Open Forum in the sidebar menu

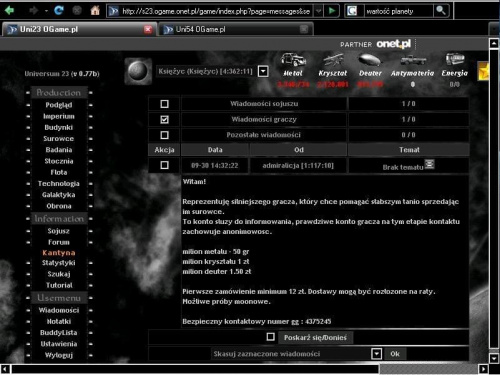point(59,242)
